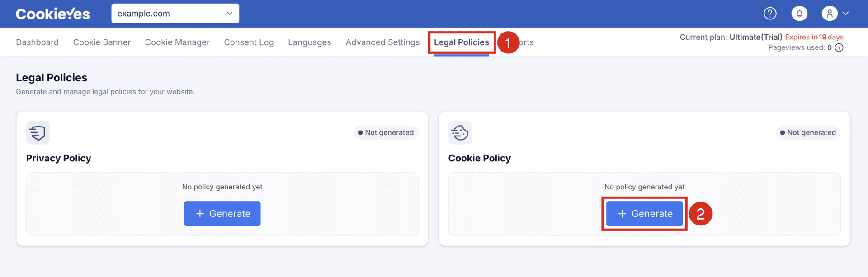Select the Legal Policies tab
The image size is (868, 277).
[x=461, y=42]
